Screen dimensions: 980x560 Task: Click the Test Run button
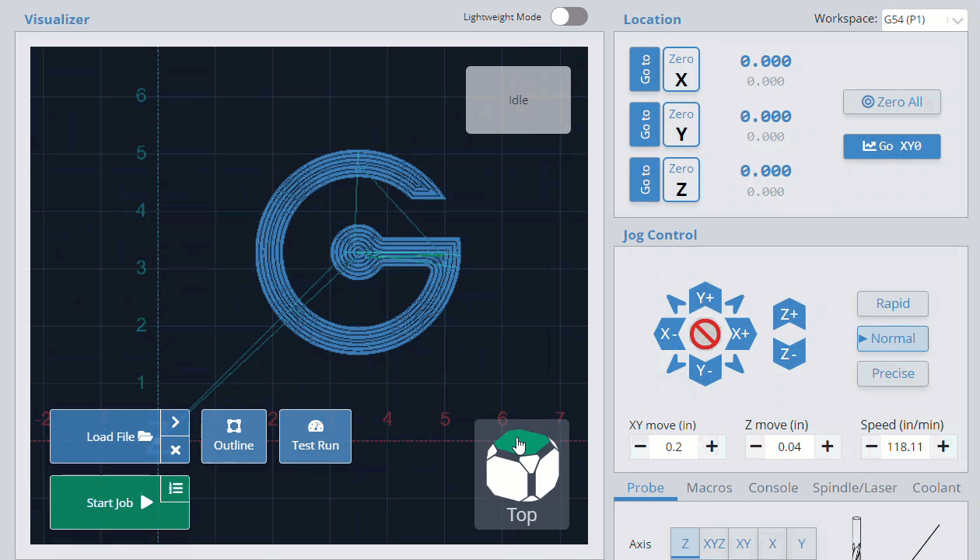pyautogui.click(x=315, y=436)
